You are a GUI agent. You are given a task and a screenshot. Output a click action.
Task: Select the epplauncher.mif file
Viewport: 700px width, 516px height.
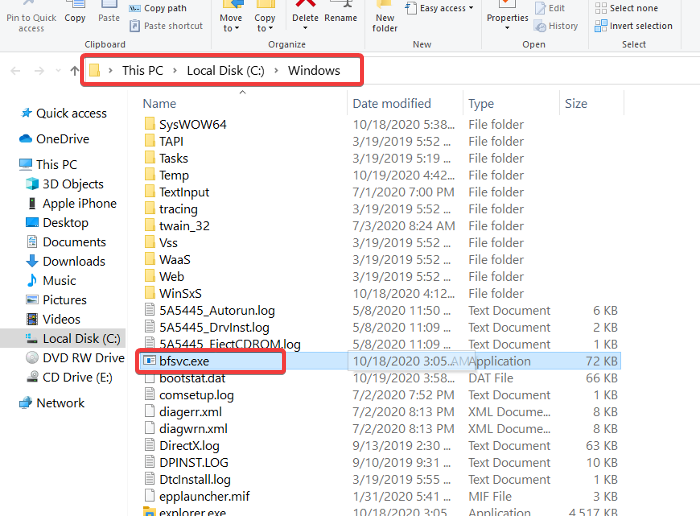pyautogui.click(x=197, y=497)
